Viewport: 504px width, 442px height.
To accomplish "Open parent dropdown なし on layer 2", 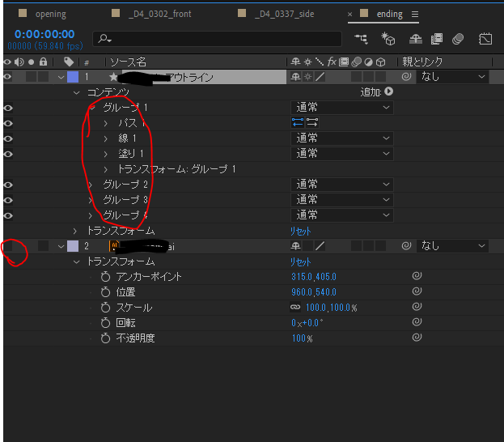I will point(452,246).
